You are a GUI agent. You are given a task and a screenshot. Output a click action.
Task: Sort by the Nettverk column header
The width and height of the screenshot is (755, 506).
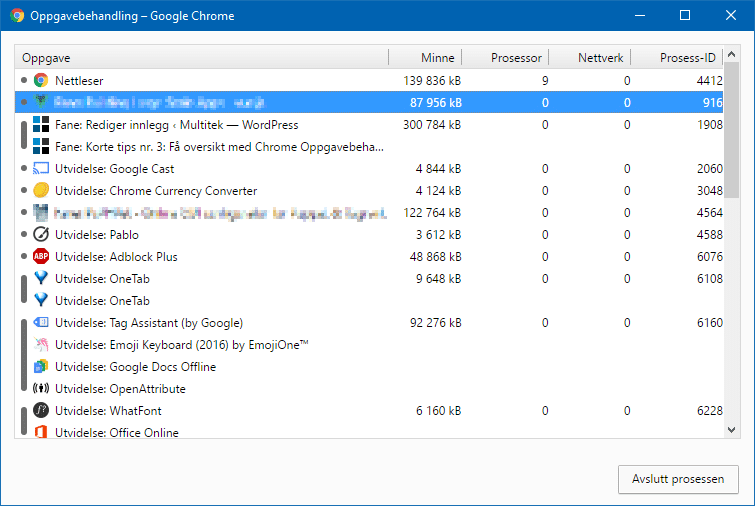[590, 58]
